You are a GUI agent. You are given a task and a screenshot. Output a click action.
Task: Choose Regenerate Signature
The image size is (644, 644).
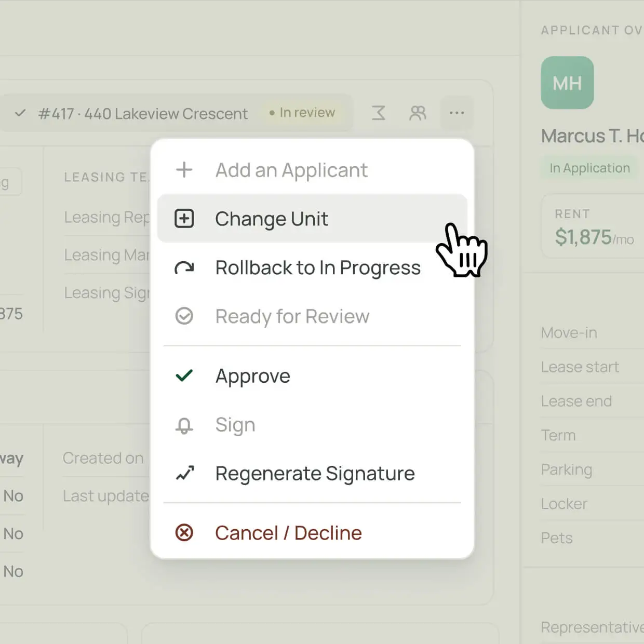(312, 474)
